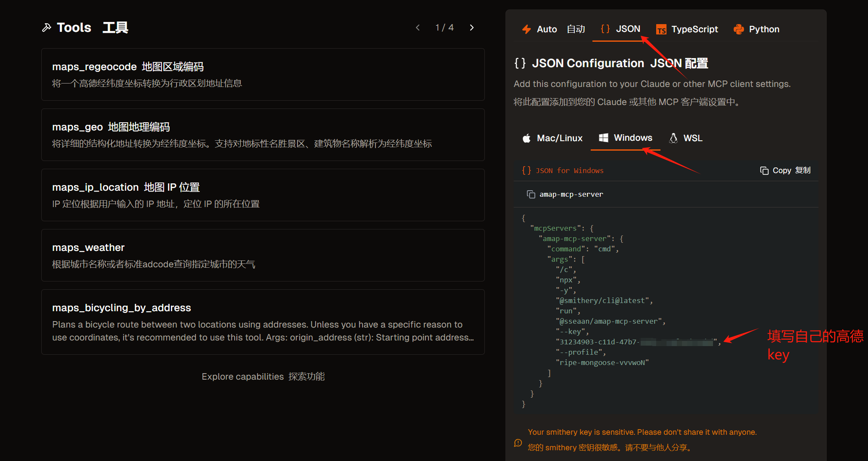Switch to the Auto tab
Image resolution: width=868 pixels, height=461 pixels.
click(553, 29)
